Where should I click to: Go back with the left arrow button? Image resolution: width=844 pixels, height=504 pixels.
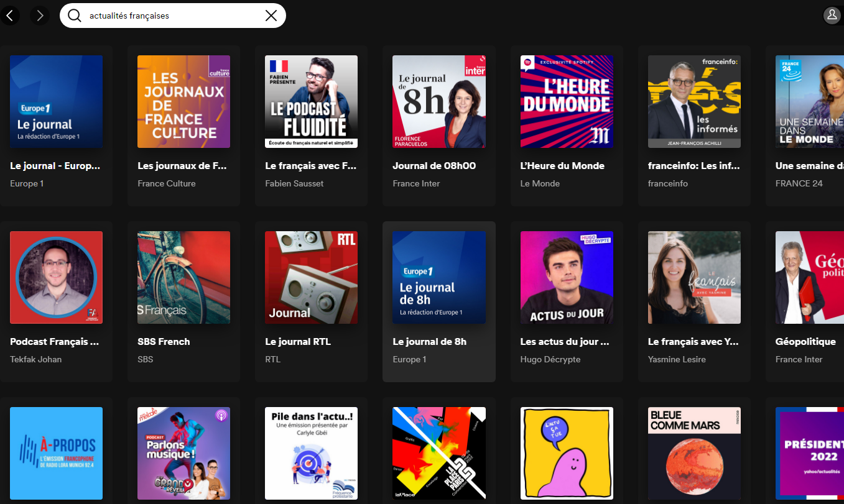click(10, 16)
